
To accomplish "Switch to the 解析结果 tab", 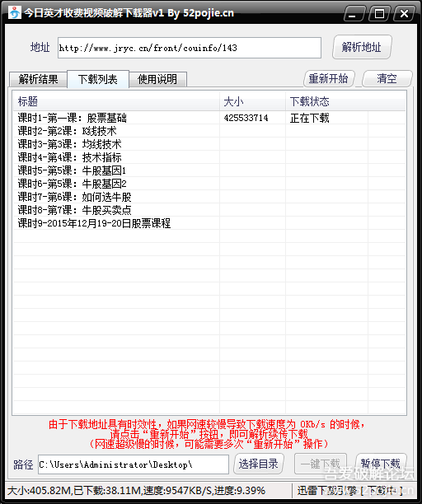I will (38, 79).
